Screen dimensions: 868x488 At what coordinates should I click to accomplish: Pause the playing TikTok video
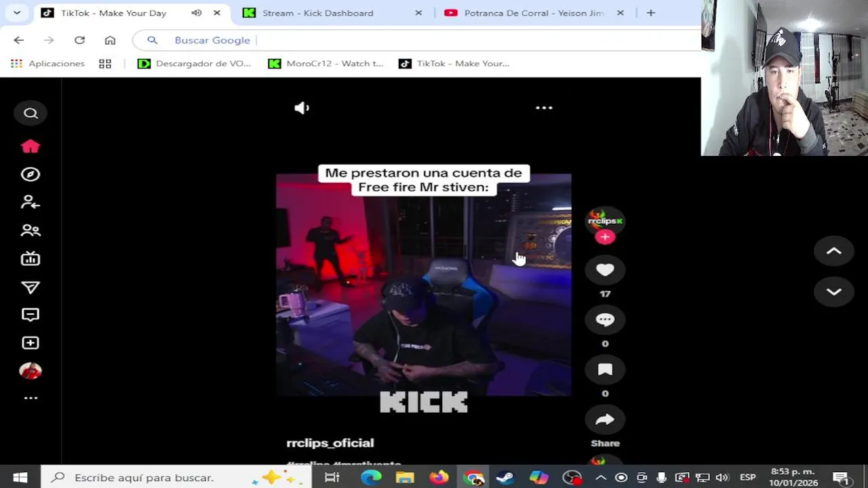(424, 285)
